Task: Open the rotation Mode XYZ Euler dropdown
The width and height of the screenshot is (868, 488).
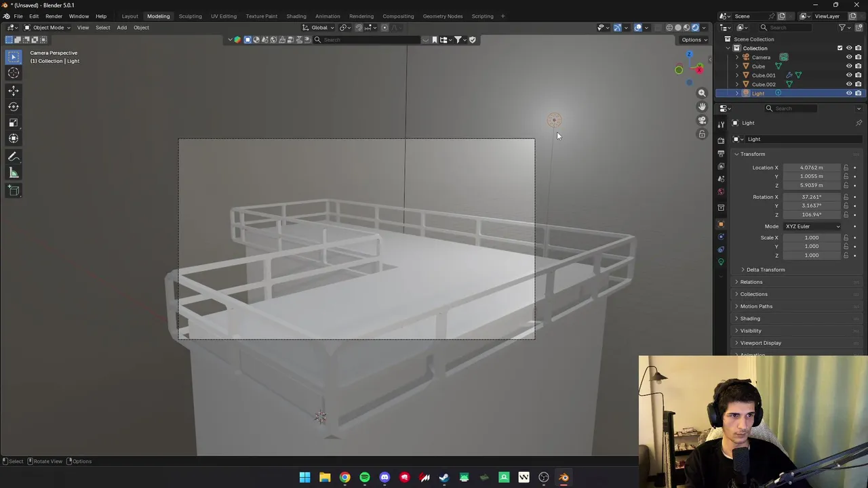Action: 812,226
